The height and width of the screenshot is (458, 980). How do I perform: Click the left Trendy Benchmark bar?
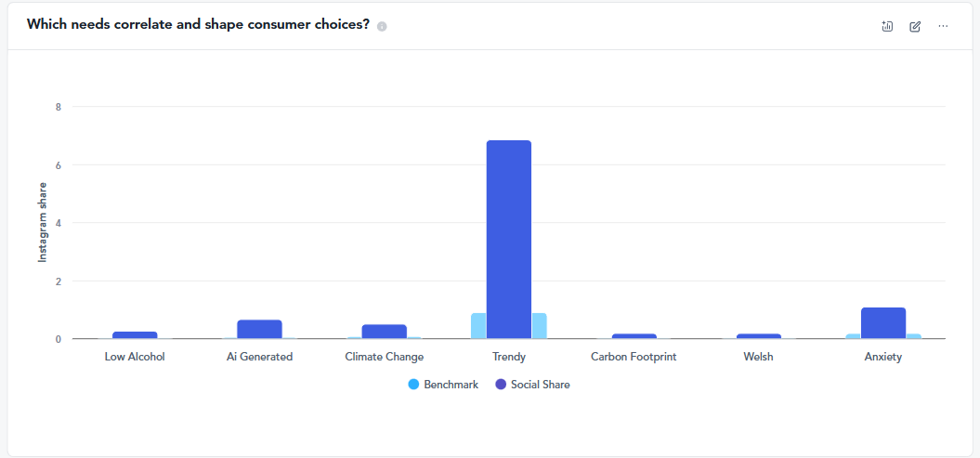click(478, 326)
